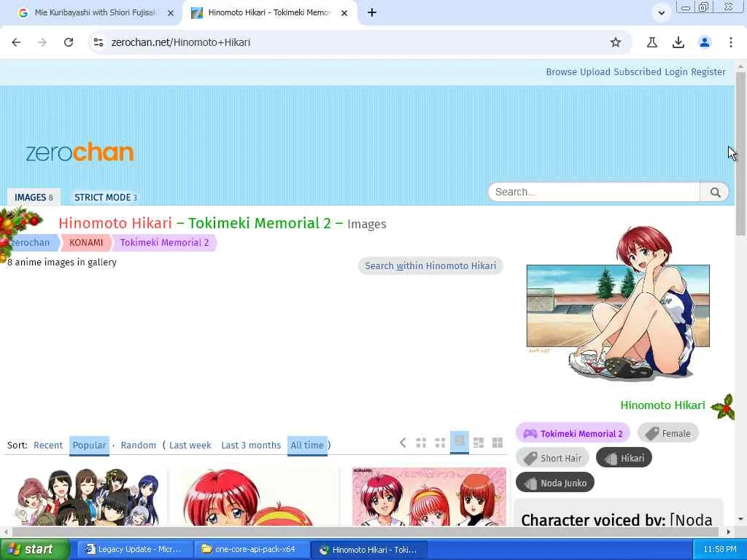Image resolution: width=747 pixels, height=560 pixels.
Task: Filter popular by Last 3 months
Action: click(x=251, y=446)
